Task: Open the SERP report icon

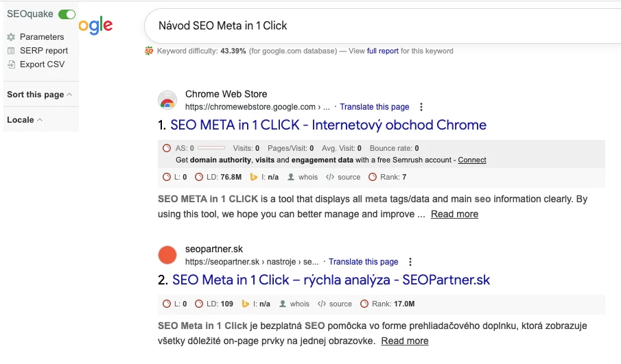Action: coord(11,51)
